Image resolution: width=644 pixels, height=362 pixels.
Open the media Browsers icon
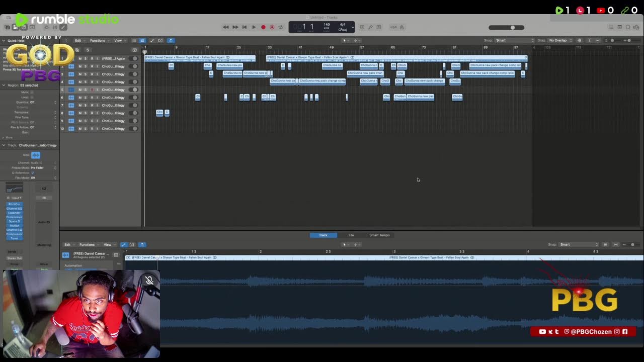click(x=637, y=27)
